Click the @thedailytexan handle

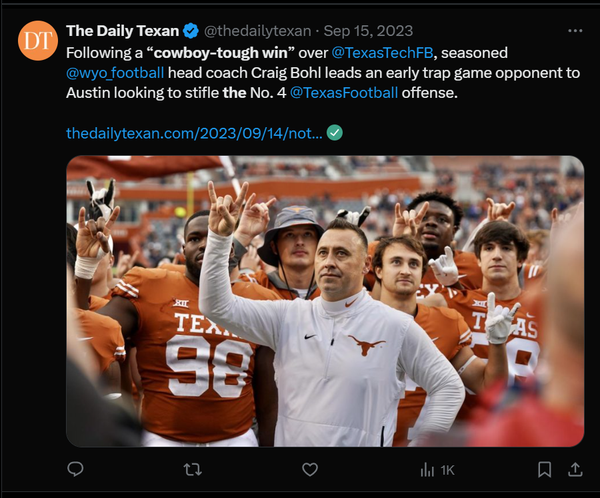257,31
